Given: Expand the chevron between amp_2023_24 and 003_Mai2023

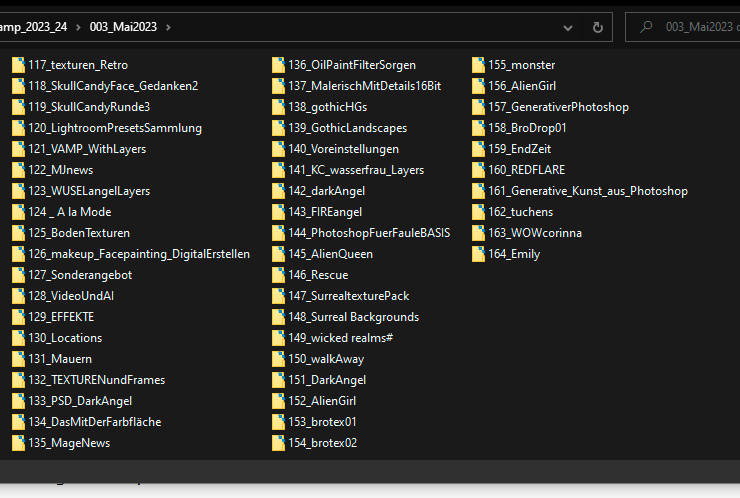Looking at the screenshot, I should click(77, 27).
